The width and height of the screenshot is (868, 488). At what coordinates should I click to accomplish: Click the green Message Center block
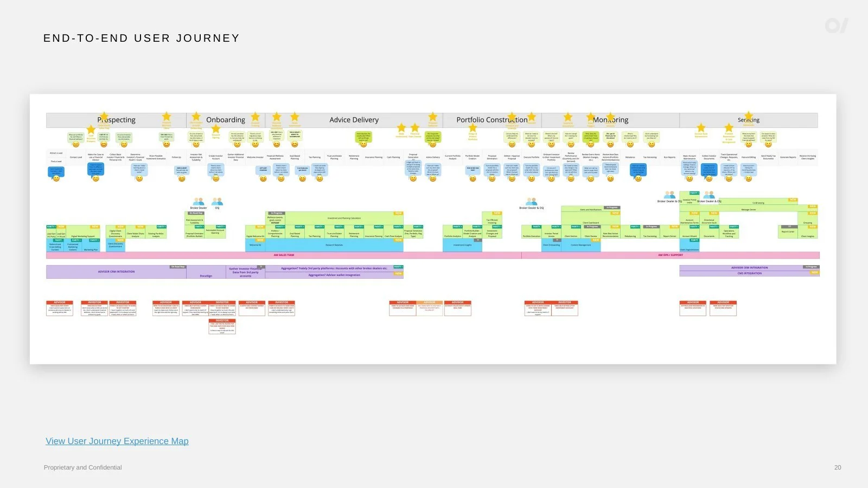[x=749, y=209]
